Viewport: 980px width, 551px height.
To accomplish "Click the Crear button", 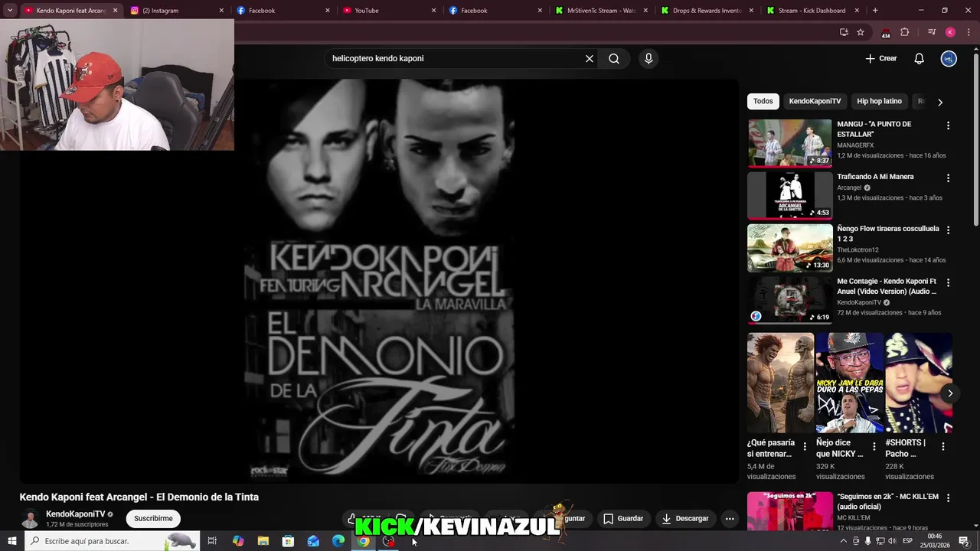I will click(x=881, y=58).
